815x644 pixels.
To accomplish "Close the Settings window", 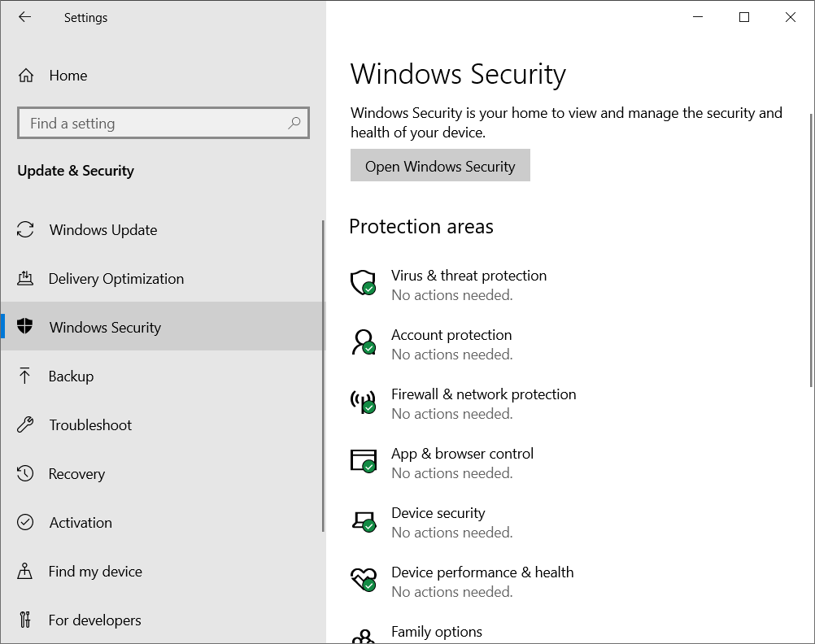I will pyautogui.click(x=791, y=17).
